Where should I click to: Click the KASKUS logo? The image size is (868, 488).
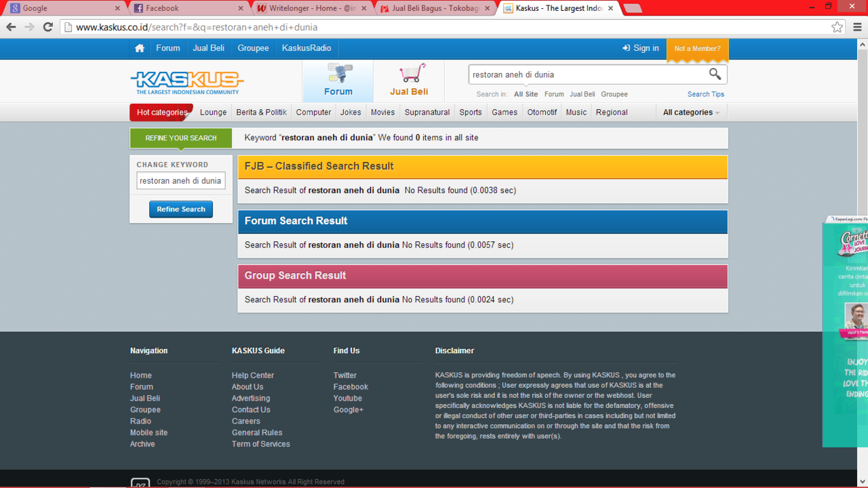187,83
